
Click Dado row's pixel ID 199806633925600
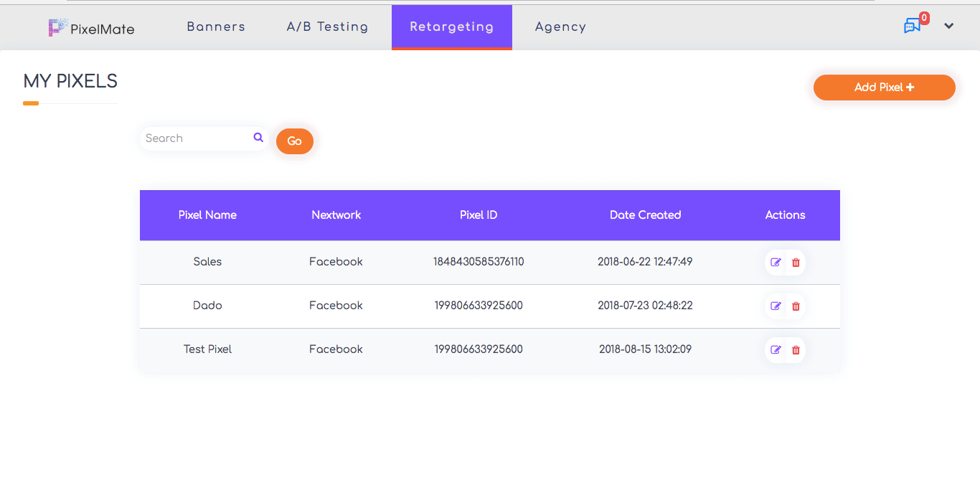pos(479,306)
